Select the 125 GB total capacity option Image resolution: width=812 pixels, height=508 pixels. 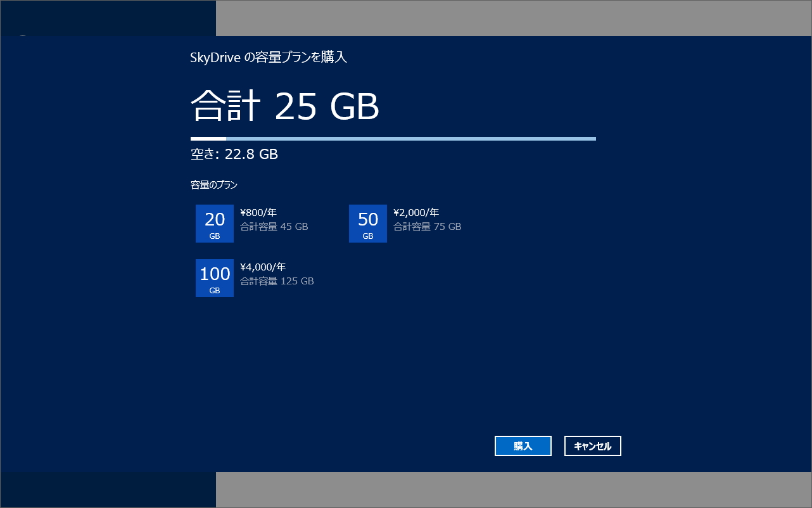214,278
